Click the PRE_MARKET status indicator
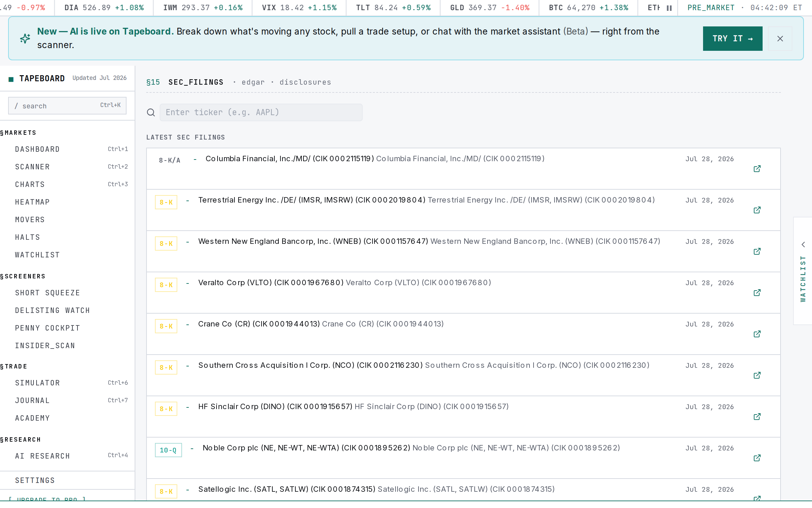The width and height of the screenshot is (812, 508). [x=711, y=7]
